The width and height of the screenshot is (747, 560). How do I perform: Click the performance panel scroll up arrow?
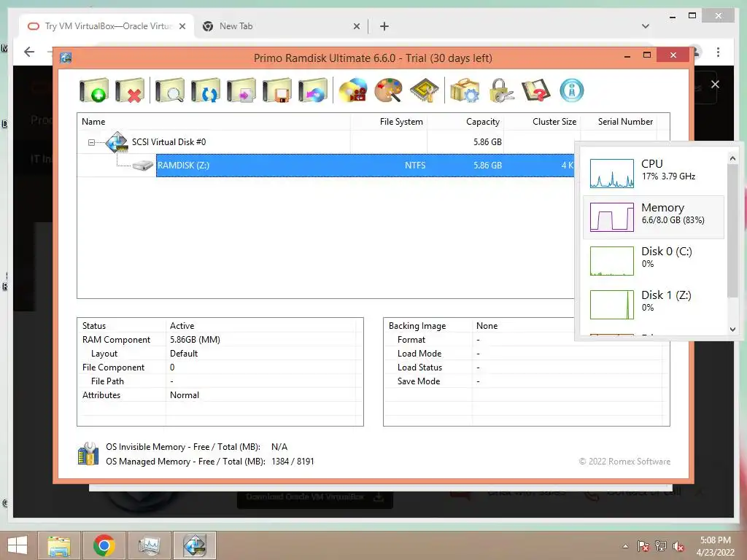732,158
